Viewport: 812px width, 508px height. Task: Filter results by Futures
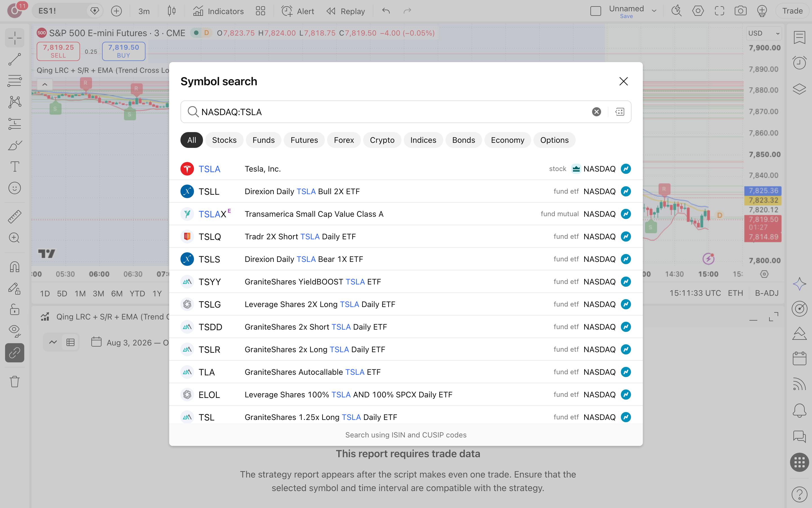[x=304, y=140]
